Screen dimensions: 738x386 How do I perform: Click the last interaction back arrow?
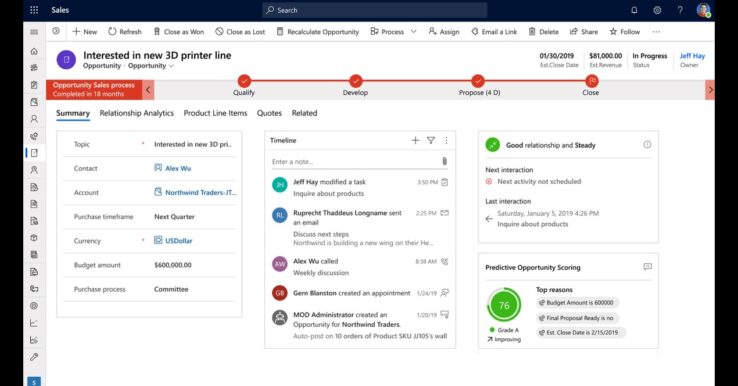(489, 218)
